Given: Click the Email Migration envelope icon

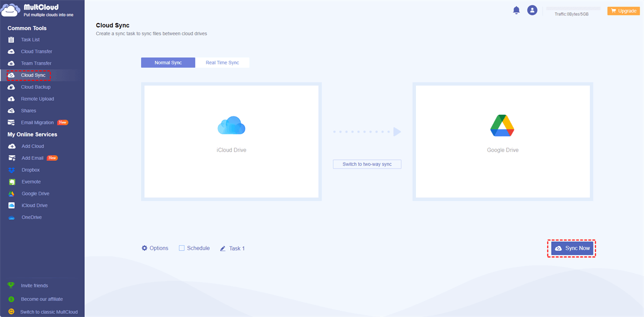Looking at the screenshot, I should [11, 122].
